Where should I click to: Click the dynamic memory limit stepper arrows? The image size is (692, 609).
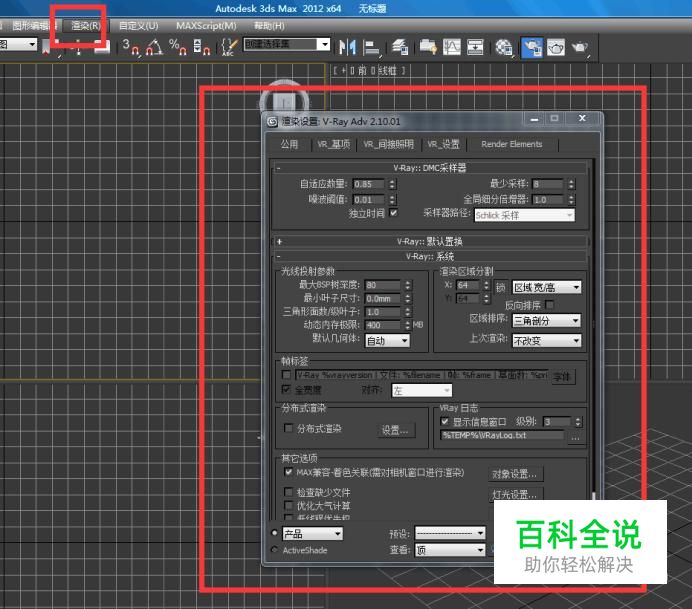point(407,325)
